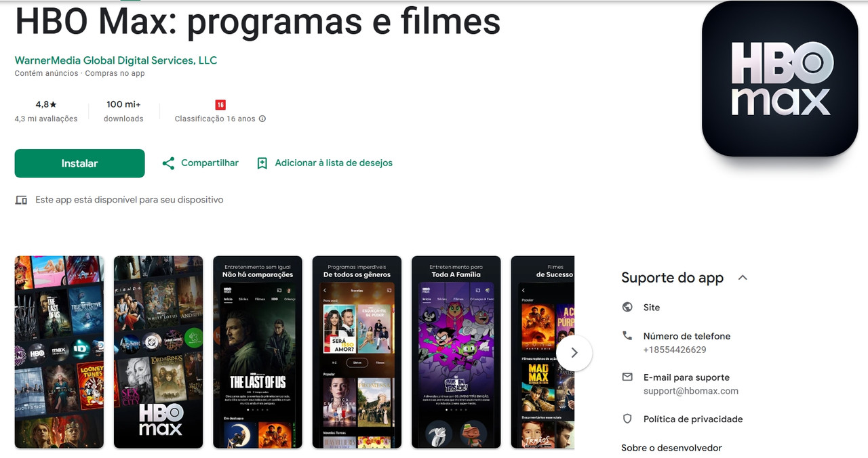Screen dimensions: 868x458
Task: Click the E-mail para suporte label
Action: [x=686, y=377]
